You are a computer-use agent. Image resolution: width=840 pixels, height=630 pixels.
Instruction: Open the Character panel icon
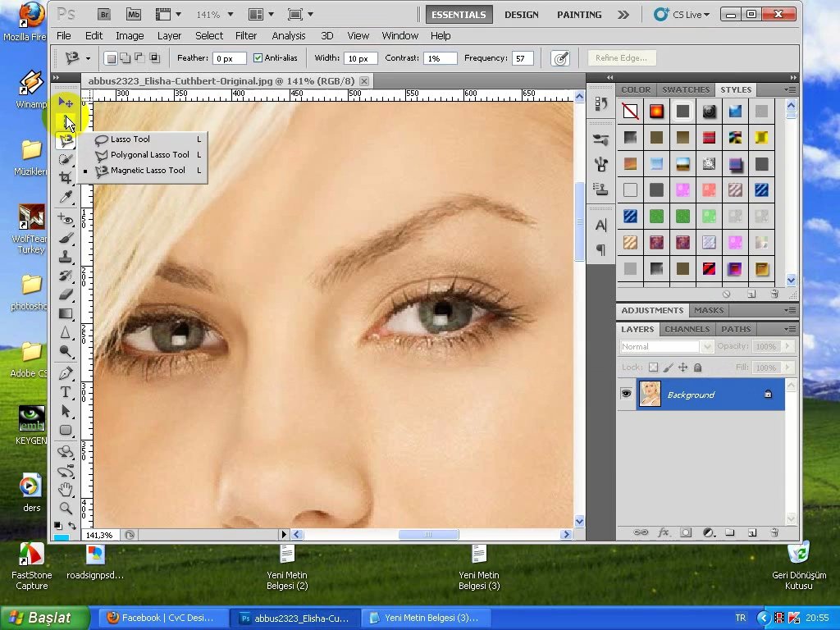(601, 225)
